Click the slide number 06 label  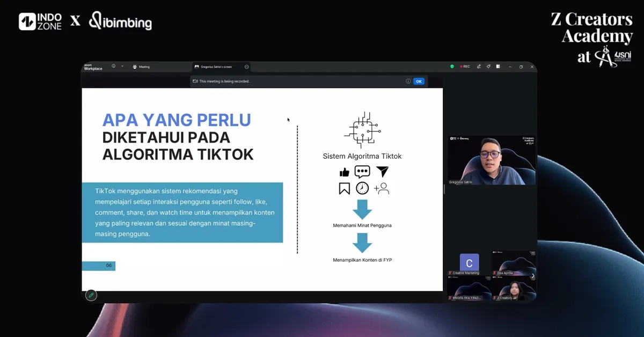pos(108,266)
